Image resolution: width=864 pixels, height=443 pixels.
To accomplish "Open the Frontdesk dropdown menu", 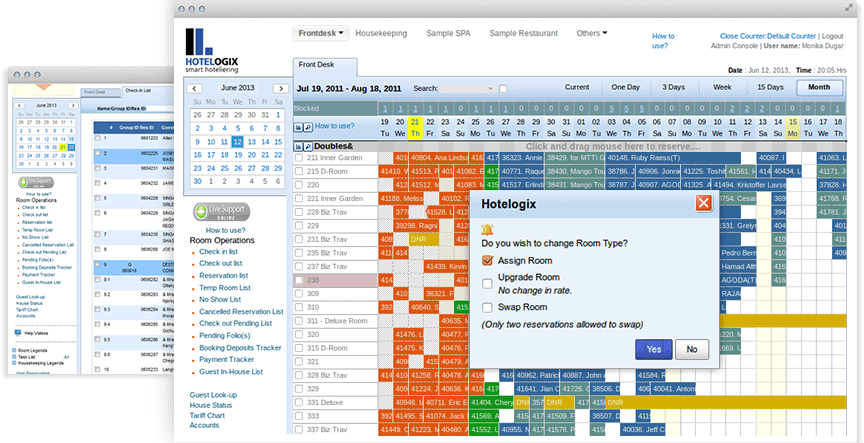I will coord(321,33).
